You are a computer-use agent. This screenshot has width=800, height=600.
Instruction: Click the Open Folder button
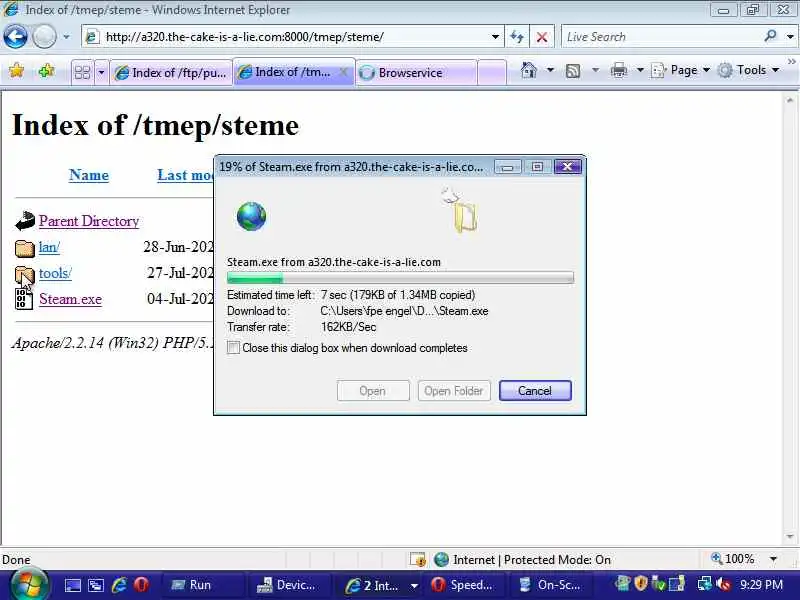(454, 391)
